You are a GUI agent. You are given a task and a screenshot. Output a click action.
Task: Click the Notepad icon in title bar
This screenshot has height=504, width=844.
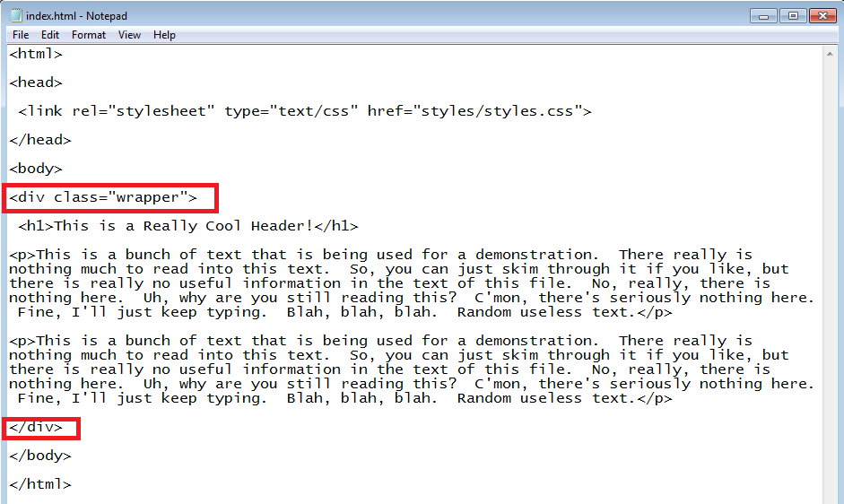pyautogui.click(x=16, y=15)
